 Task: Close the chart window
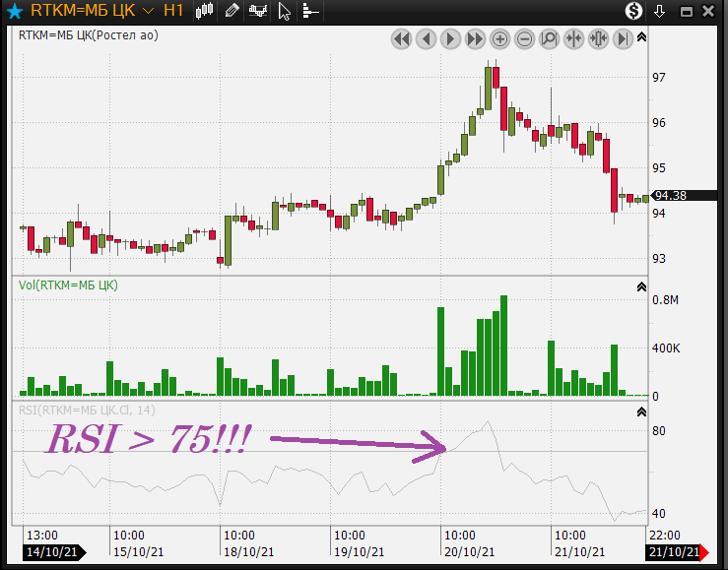tap(708, 11)
